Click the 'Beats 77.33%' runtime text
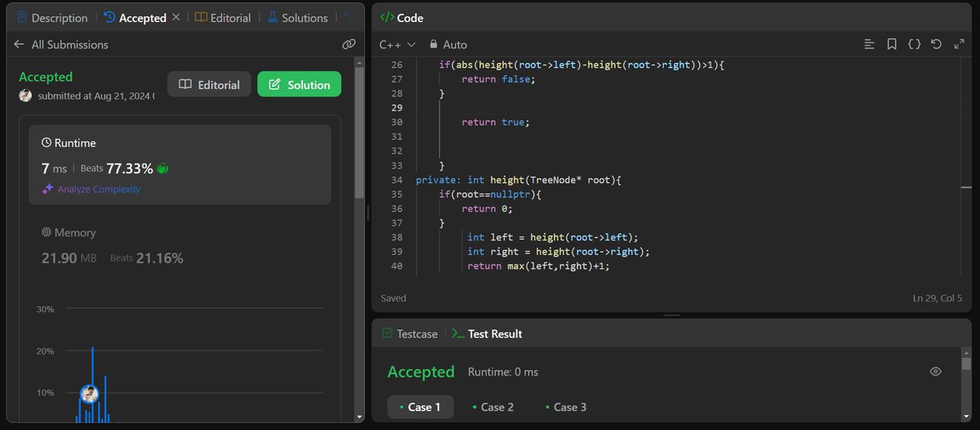 point(117,168)
